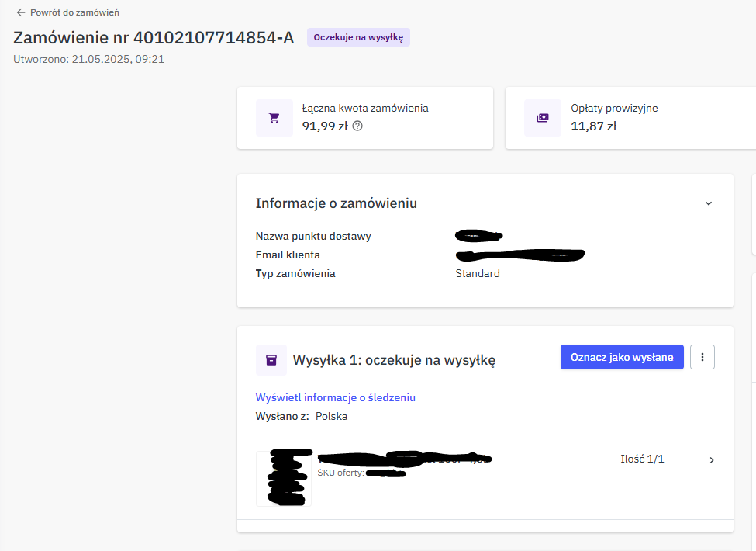The image size is (756, 551).
Task: Click the commission fees money icon
Action: coord(543,118)
